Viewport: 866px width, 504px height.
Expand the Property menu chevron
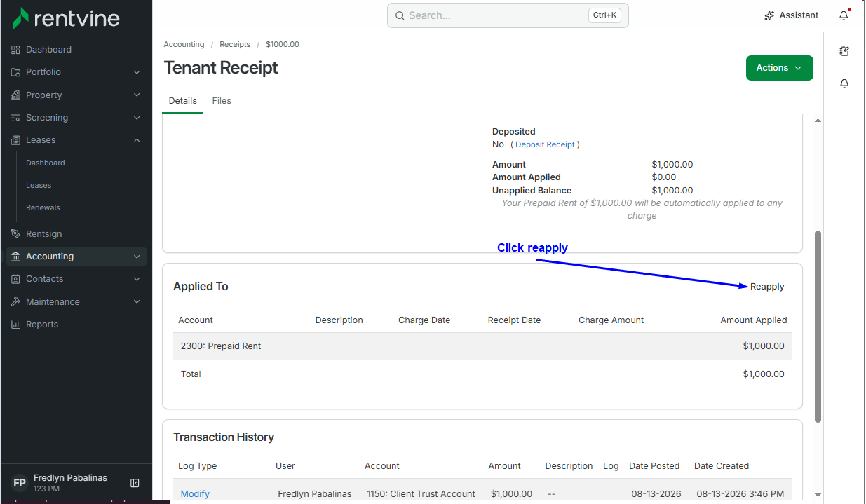pos(137,95)
